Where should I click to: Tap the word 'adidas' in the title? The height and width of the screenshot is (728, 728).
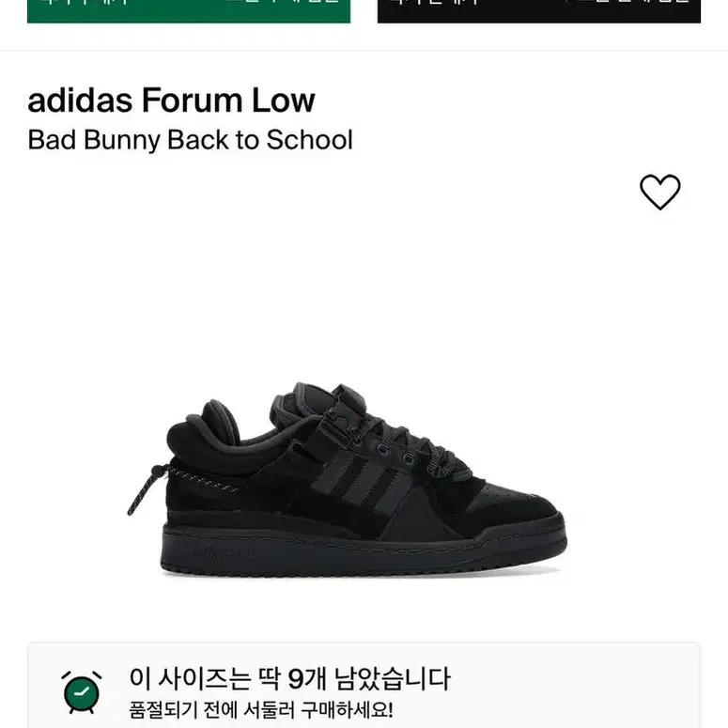coord(80,101)
